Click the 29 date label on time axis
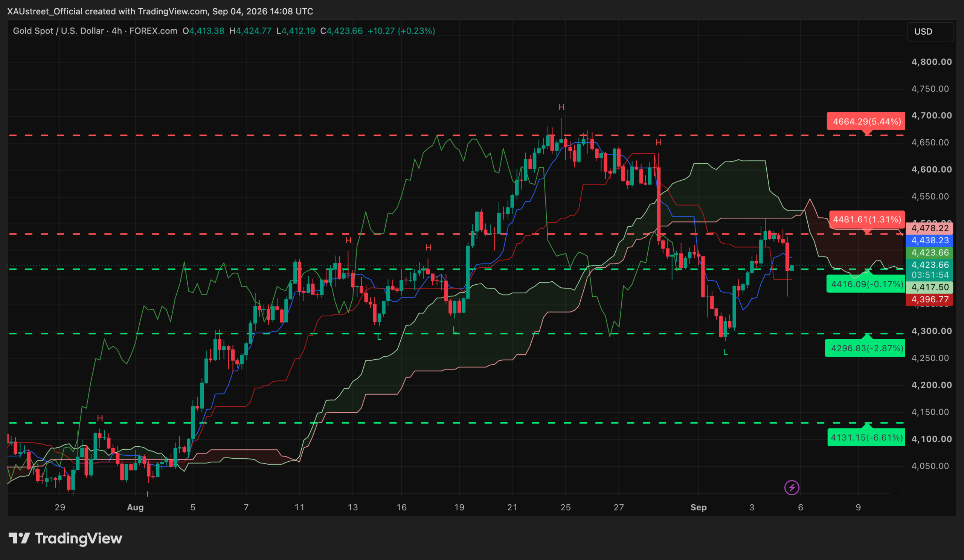Screen dimensions: 964x560 coord(60,508)
